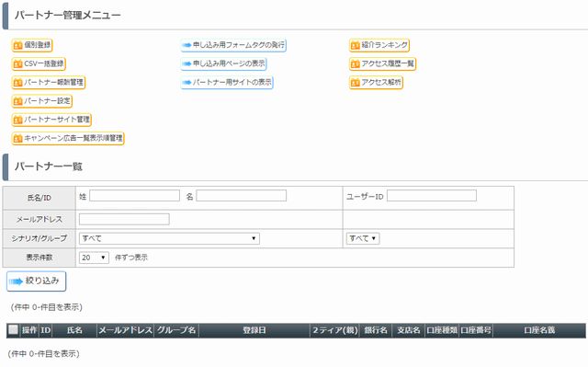588x367 pixels.
Task: Open 紹介ランキング button
Action: [379, 45]
